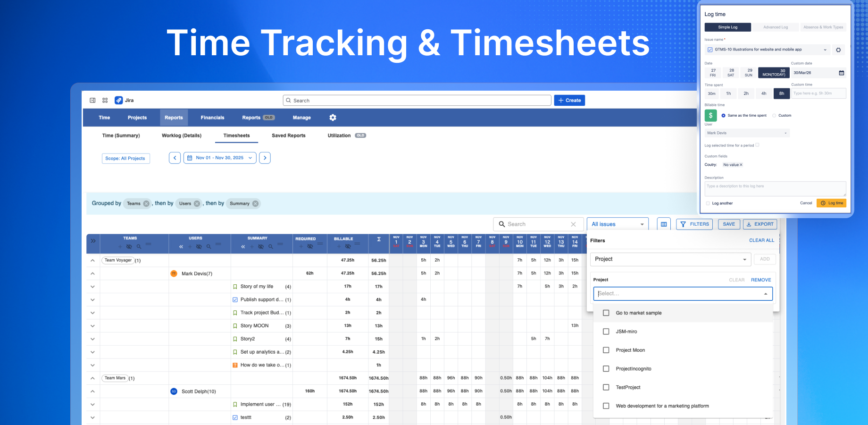Collapse the Team Voyager group row
The image size is (868, 425).
pos(92,260)
